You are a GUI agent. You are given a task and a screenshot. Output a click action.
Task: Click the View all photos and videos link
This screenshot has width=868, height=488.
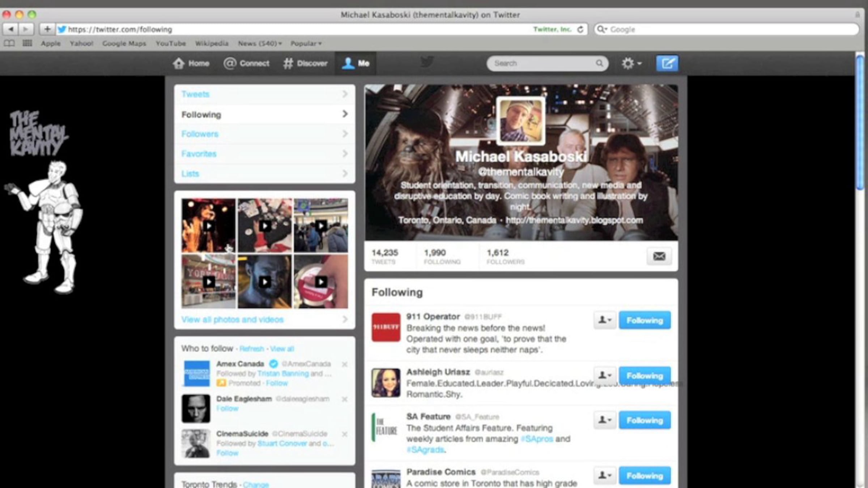coord(232,320)
